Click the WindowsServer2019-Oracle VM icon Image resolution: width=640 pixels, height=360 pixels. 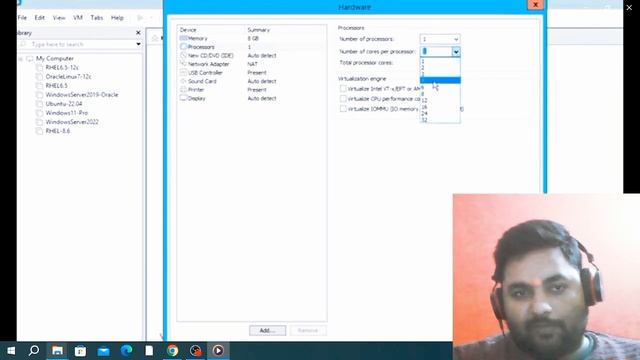coord(39,94)
